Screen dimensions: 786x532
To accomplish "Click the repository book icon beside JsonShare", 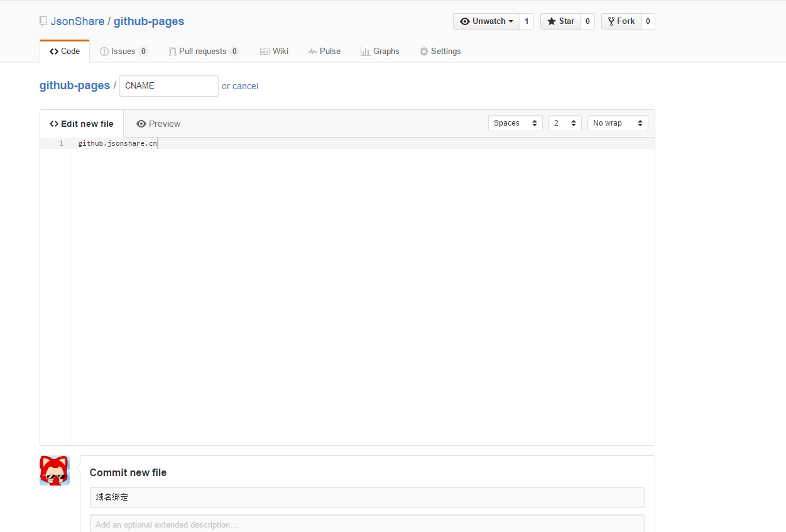I will coord(43,21).
